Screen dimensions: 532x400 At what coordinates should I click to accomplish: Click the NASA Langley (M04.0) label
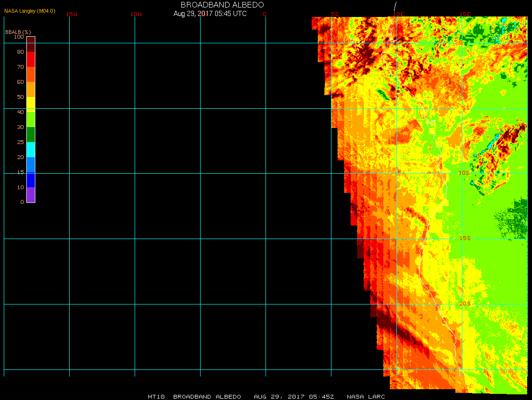click(30, 11)
